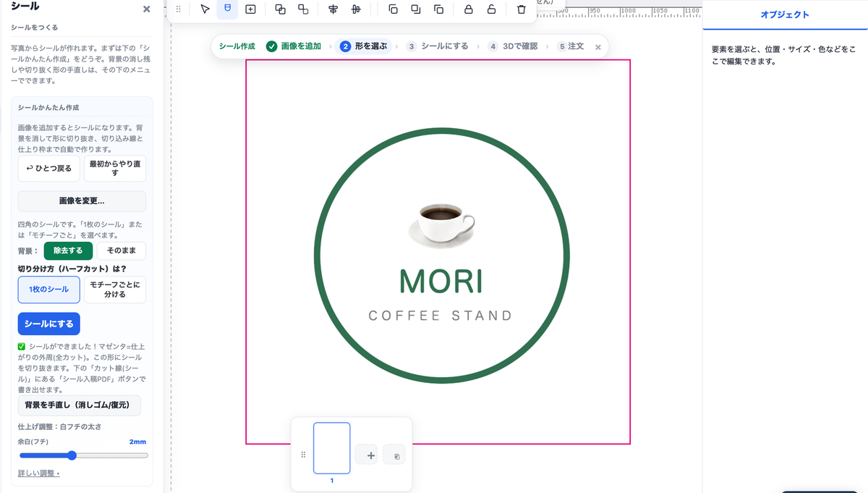Screen dimensions: 868x493
Task: Set background to 除去する
Action: (x=69, y=250)
